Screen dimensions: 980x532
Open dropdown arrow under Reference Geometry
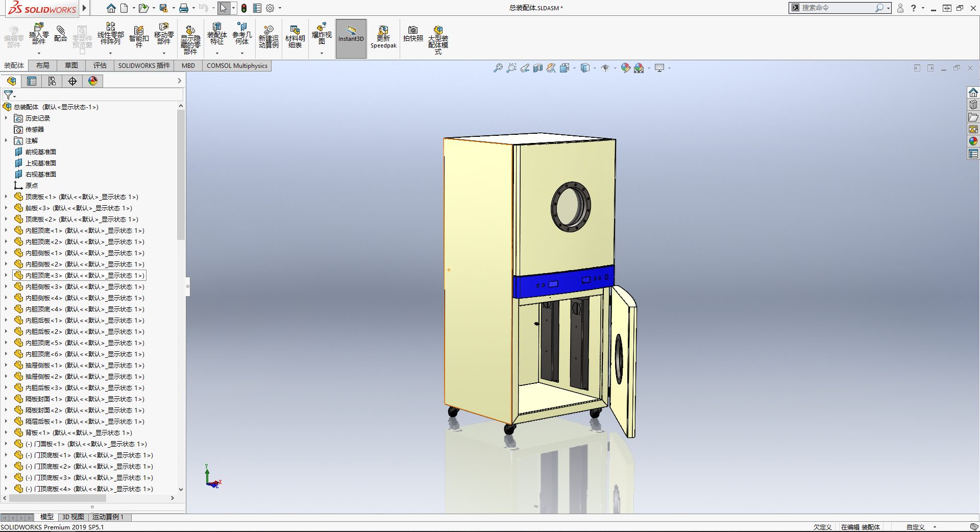[242, 53]
